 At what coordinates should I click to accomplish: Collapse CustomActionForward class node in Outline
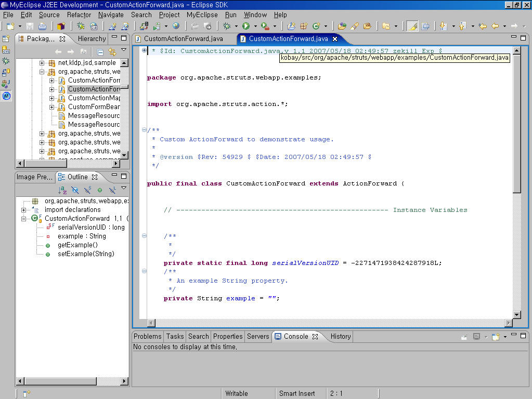coord(24,219)
